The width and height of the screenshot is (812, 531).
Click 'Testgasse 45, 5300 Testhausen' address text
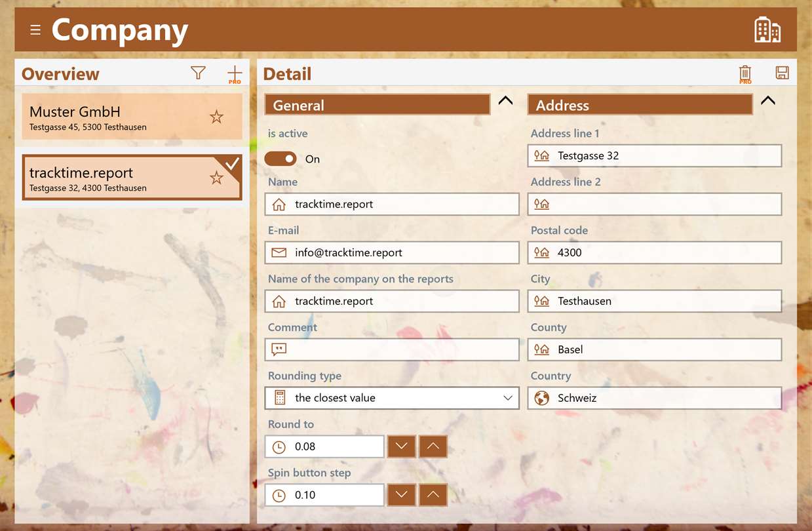tap(88, 127)
